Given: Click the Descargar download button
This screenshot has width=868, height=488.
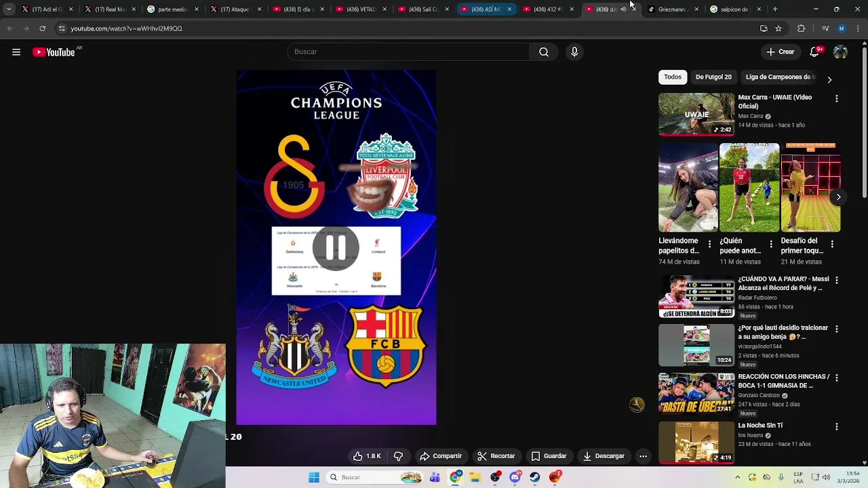Looking at the screenshot, I should 603,456.
